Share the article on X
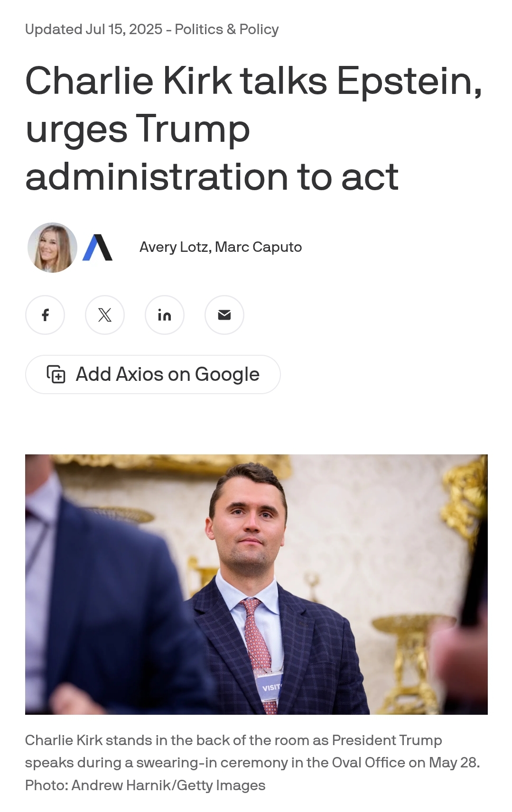Screen dimensions: 512x812 [105, 315]
